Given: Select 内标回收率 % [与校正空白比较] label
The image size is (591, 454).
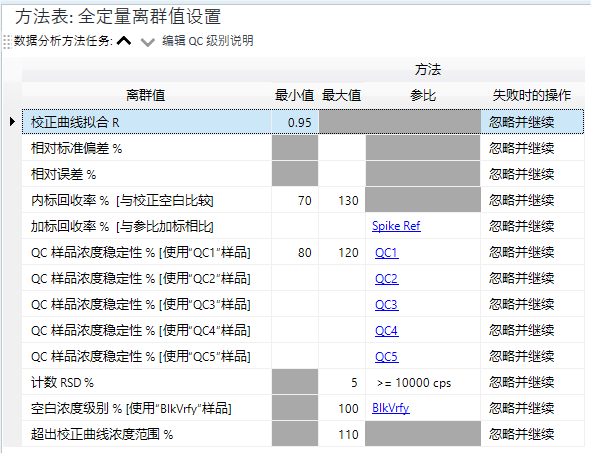Looking at the screenshot, I should pos(122,200).
